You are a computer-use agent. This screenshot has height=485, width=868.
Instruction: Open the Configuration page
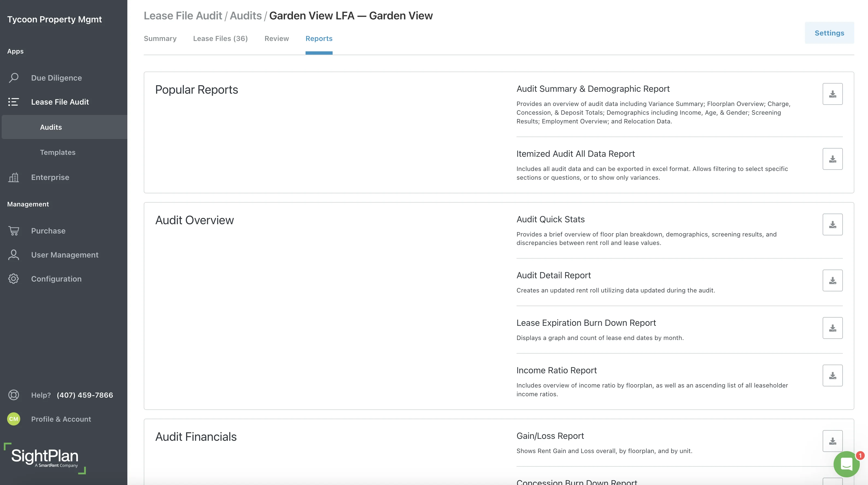[56, 279]
